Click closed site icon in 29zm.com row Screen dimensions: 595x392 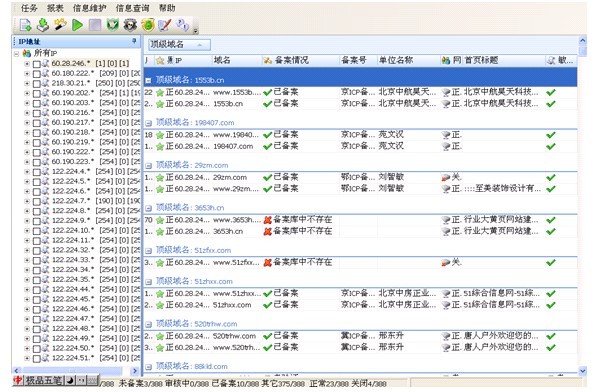click(446, 178)
